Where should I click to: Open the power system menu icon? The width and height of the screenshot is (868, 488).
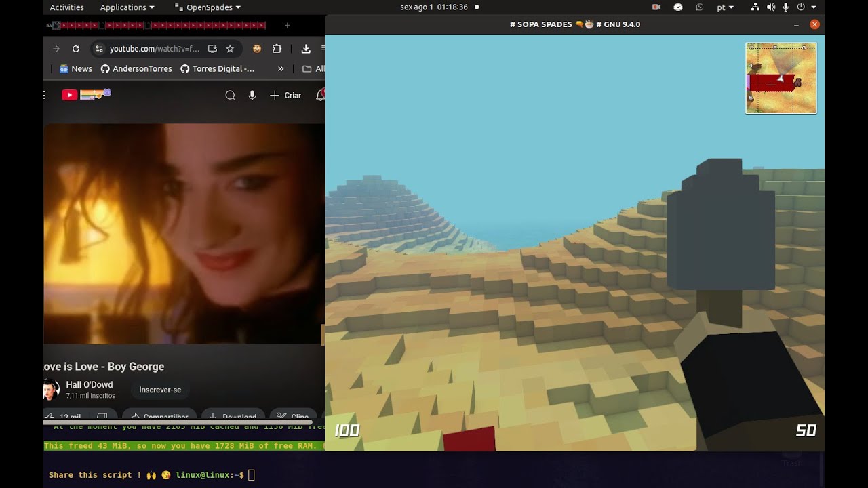pyautogui.click(x=801, y=7)
